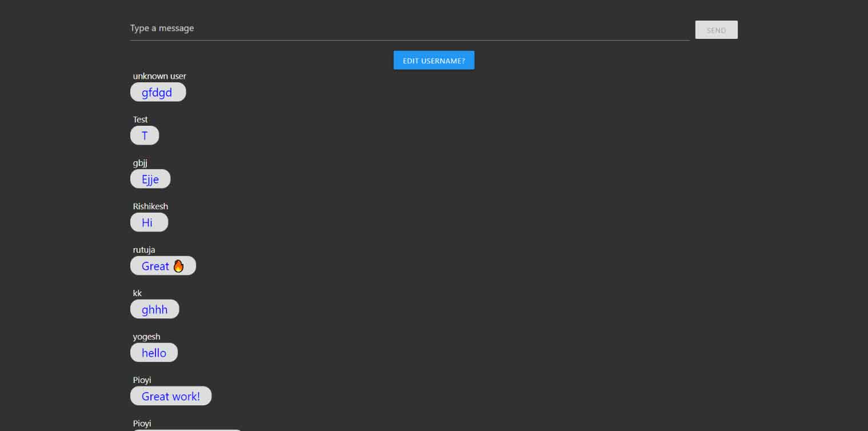
Task: Click the Great text in rutuja's message
Action: pos(155,266)
